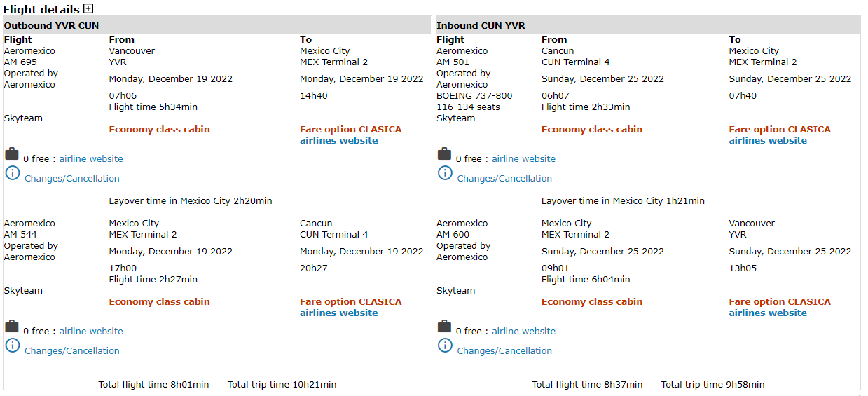Click the info icon for flight AM 501
The width and height of the screenshot is (868, 396).
pos(445,173)
